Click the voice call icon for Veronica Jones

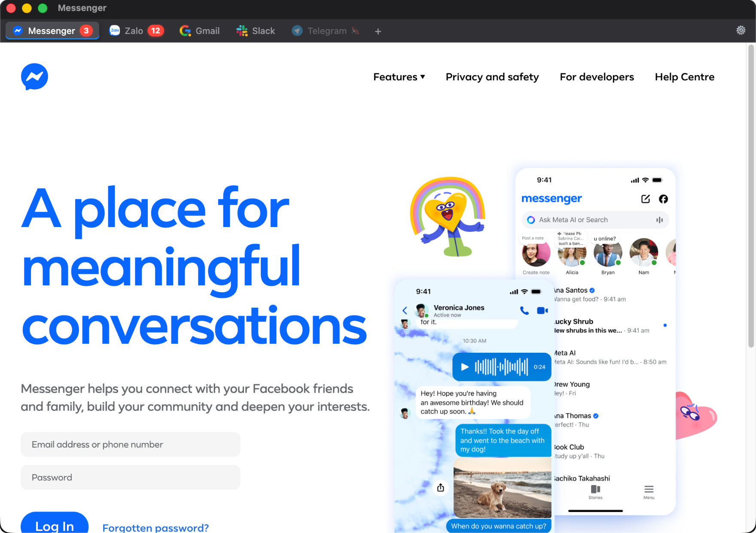[524, 310]
